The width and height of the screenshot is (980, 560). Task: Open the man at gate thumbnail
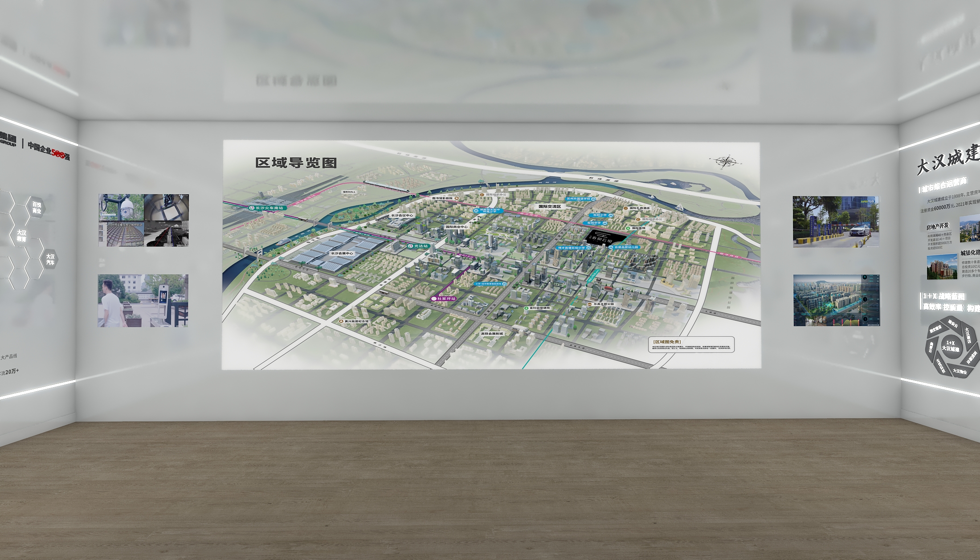143,301
